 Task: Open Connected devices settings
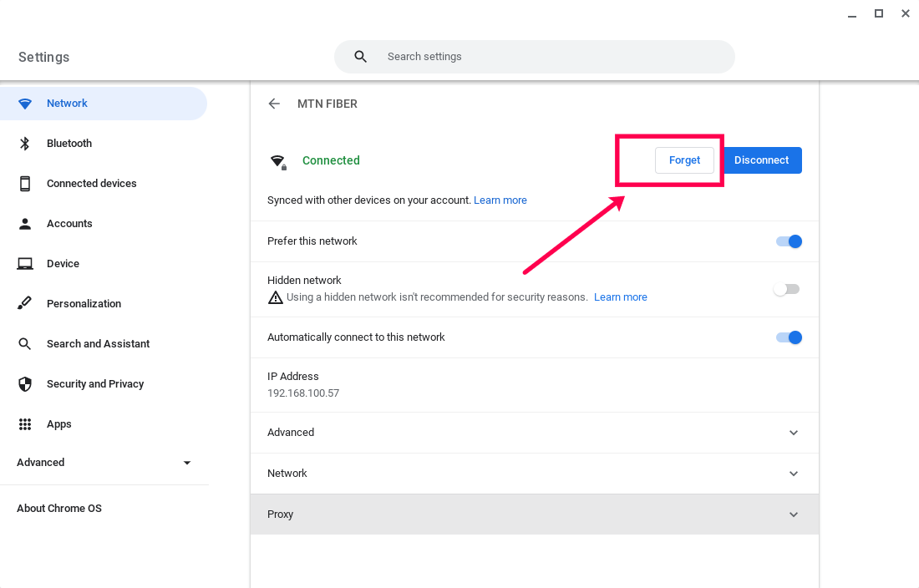coord(104,183)
